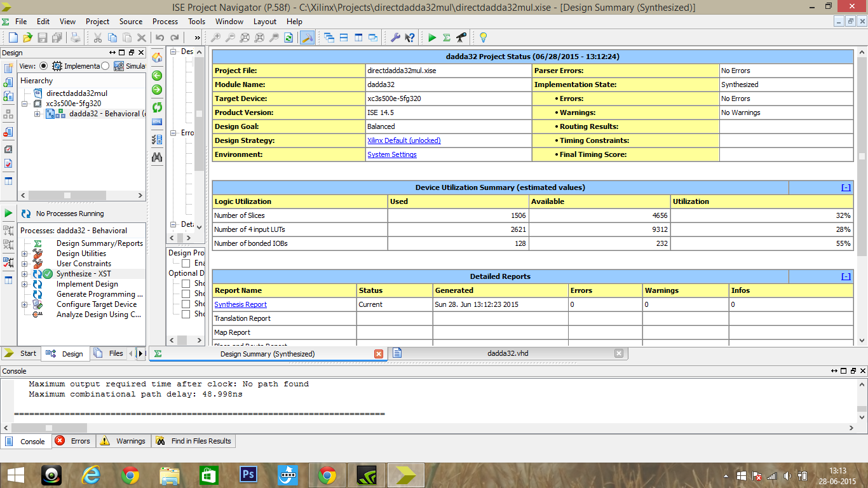Select directdadda32mul in the Hierarchy tree
The image size is (868, 488).
pos(77,93)
